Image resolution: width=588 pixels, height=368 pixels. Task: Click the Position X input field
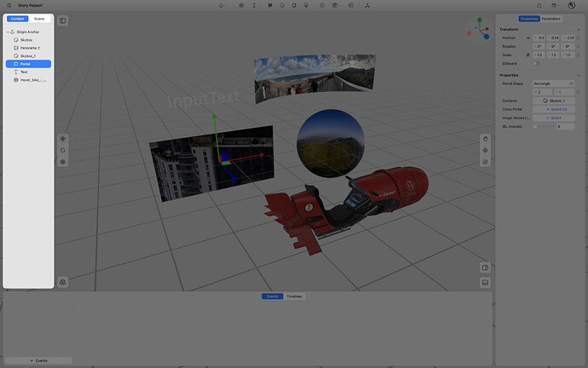pyautogui.click(x=539, y=38)
